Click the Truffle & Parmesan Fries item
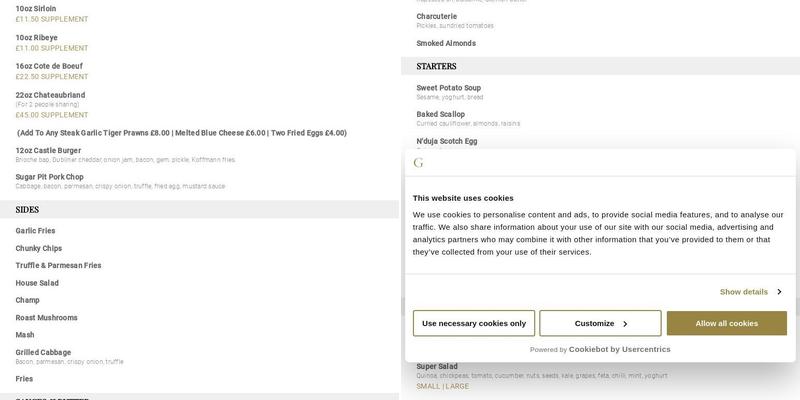The width and height of the screenshot is (800, 400). point(58,266)
